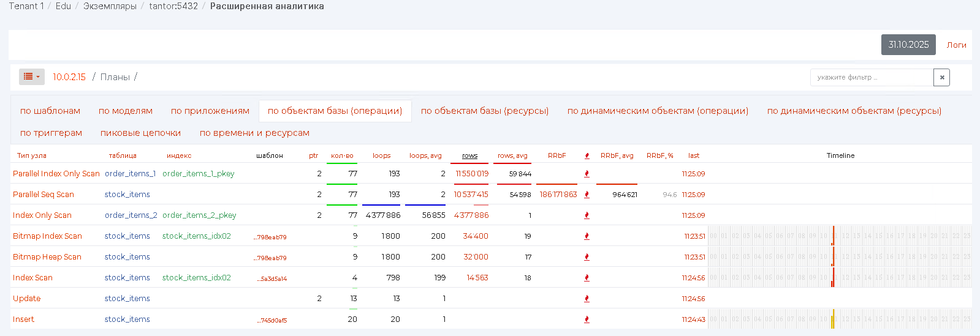Open the red list menu dropdown

coord(31,77)
